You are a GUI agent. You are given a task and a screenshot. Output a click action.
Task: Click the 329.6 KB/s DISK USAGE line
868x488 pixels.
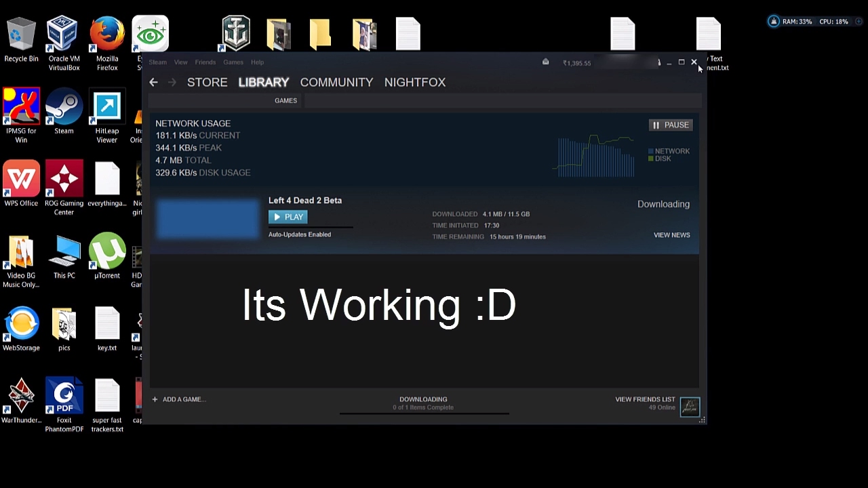(203, 173)
